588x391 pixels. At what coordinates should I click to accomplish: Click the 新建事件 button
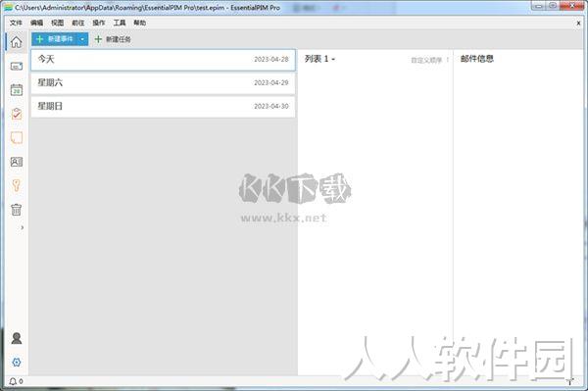55,39
